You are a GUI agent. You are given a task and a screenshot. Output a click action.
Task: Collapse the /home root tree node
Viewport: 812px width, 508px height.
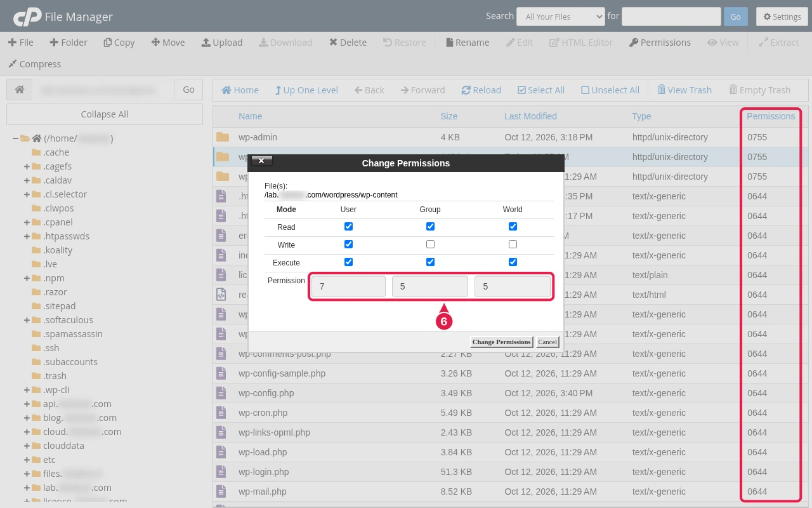(15, 138)
